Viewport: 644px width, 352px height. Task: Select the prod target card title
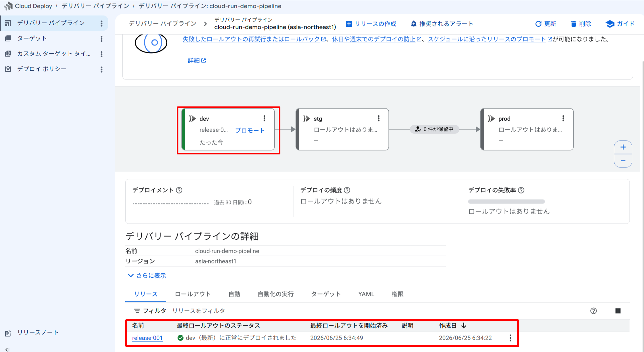pyautogui.click(x=505, y=119)
